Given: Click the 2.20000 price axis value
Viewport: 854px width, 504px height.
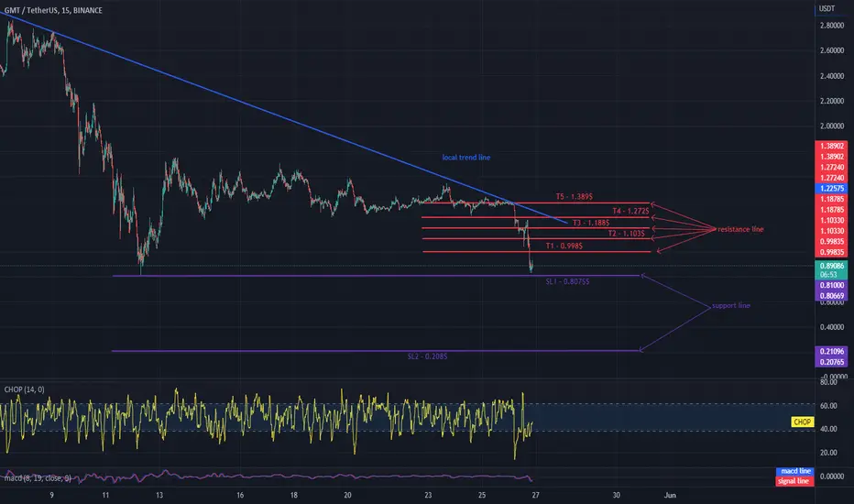Looking at the screenshot, I should pos(832,102).
